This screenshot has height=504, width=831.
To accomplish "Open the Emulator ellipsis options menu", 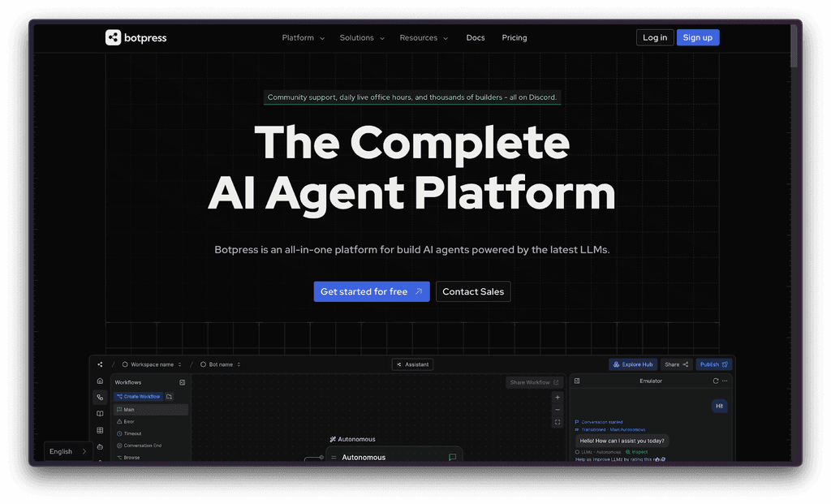I will (725, 381).
